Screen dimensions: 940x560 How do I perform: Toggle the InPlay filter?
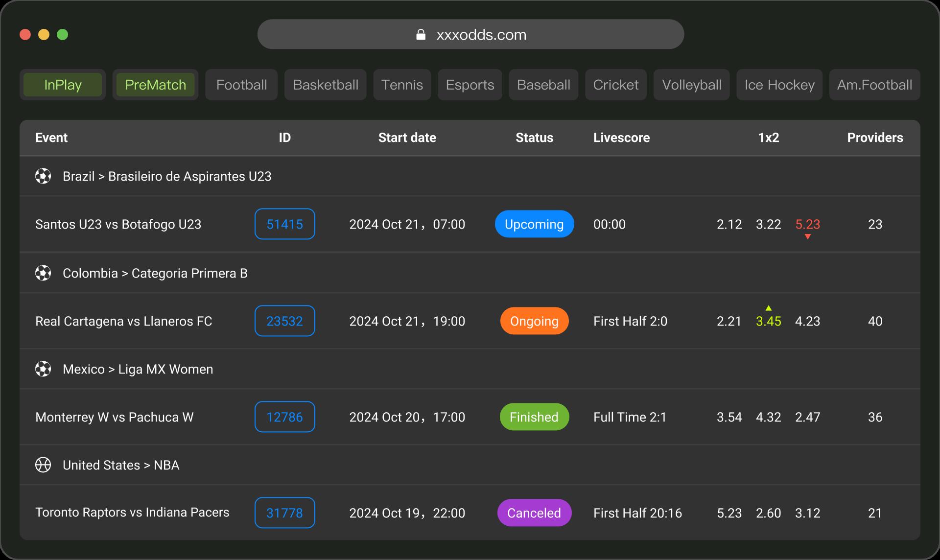point(63,85)
